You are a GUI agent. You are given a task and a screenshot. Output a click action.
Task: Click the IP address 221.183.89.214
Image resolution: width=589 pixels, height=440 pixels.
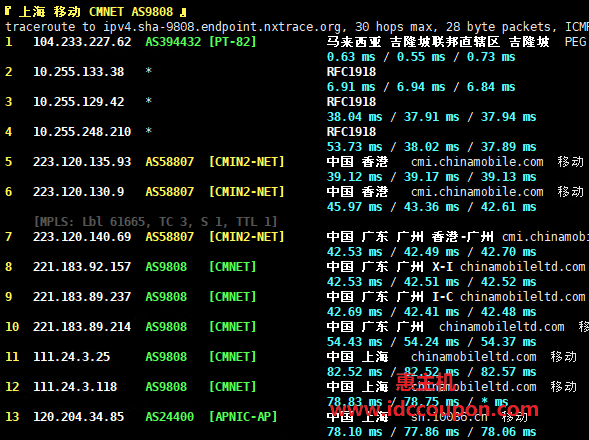pos(82,327)
